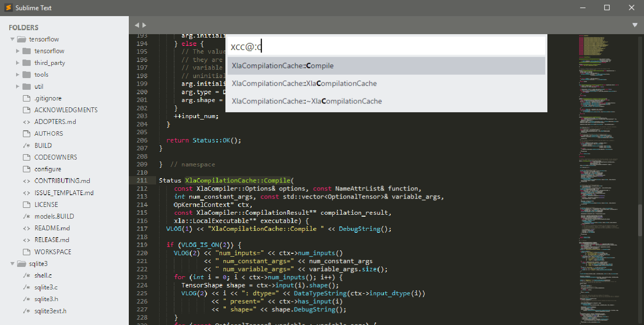This screenshot has width=644, height=325.
Task: Click the sqlite3ext.h source file icon
Action: click(27, 311)
